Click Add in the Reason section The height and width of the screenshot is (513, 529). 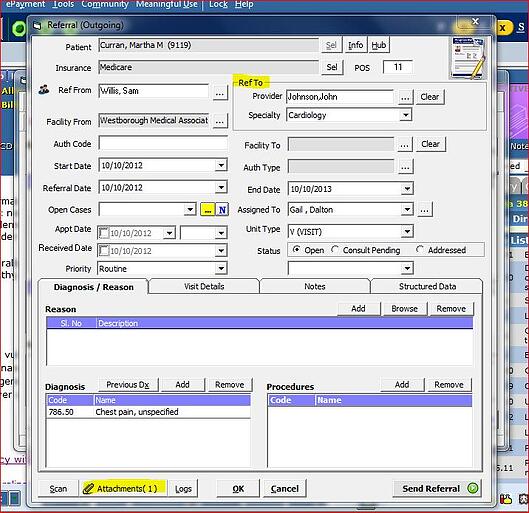point(358,309)
